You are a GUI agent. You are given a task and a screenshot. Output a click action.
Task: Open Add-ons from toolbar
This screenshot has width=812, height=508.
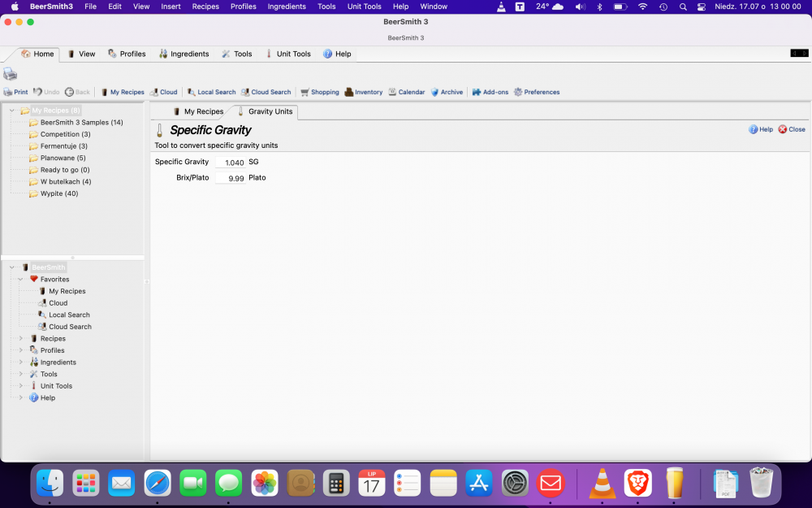(490, 92)
